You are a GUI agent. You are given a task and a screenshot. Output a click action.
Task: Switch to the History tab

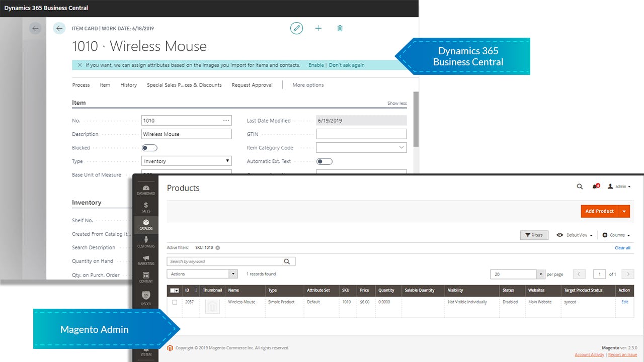(128, 85)
